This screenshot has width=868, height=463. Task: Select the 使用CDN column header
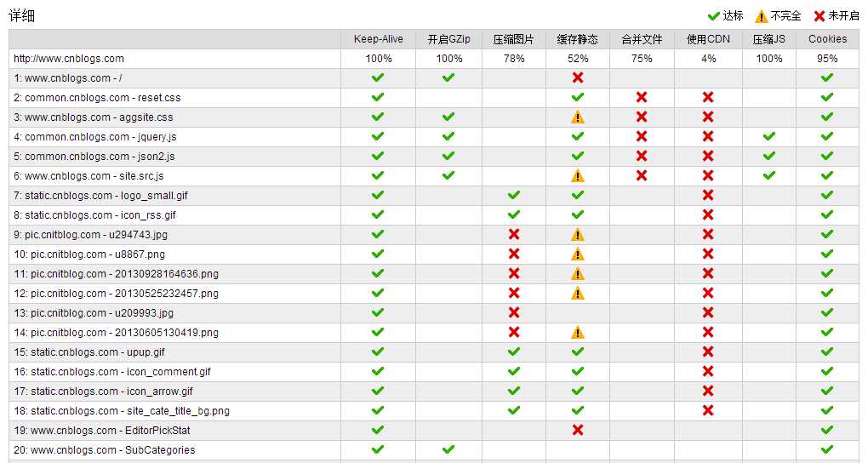(x=708, y=39)
